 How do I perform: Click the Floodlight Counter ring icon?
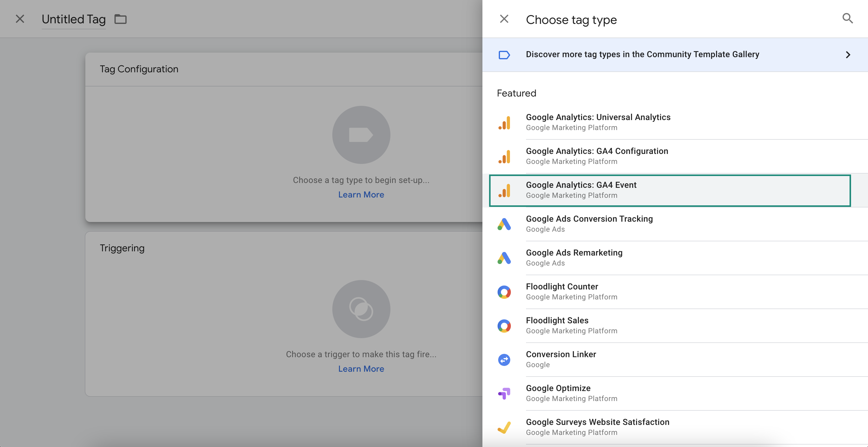pyautogui.click(x=504, y=292)
